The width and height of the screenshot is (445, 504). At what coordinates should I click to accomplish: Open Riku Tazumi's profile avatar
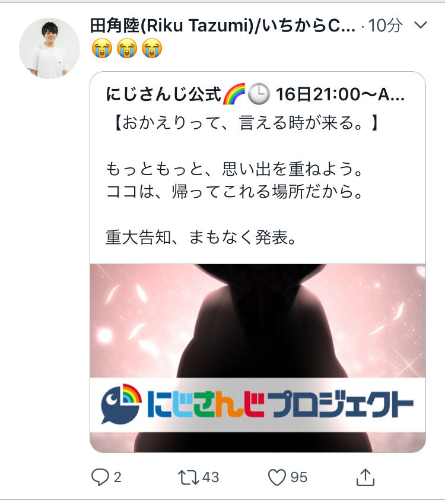tap(49, 48)
